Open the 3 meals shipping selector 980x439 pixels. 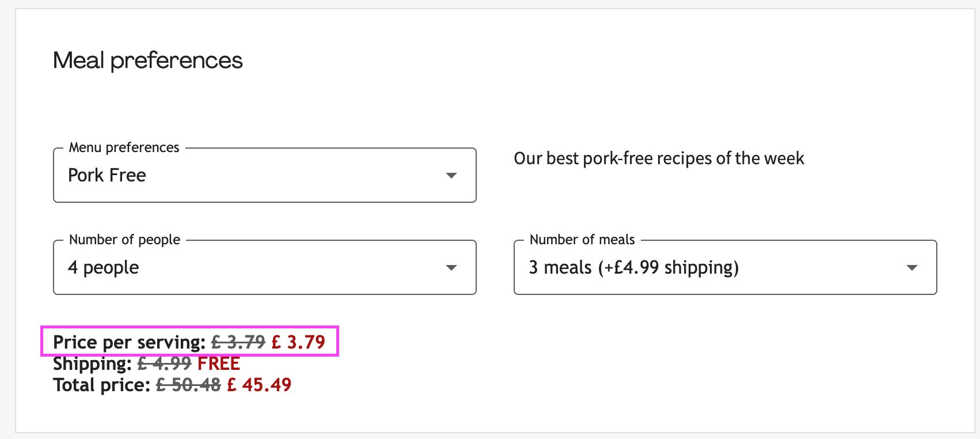pyautogui.click(x=714, y=267)
